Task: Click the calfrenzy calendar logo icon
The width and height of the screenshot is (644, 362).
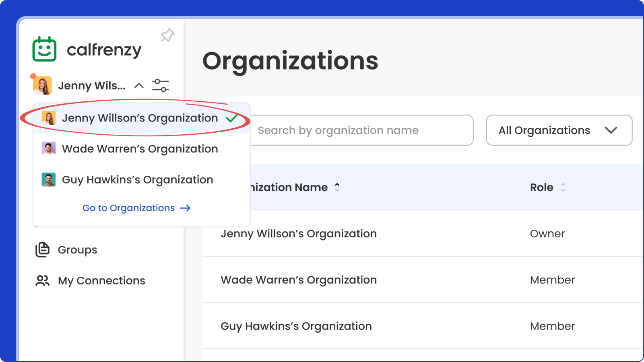Action: point(44,49)
